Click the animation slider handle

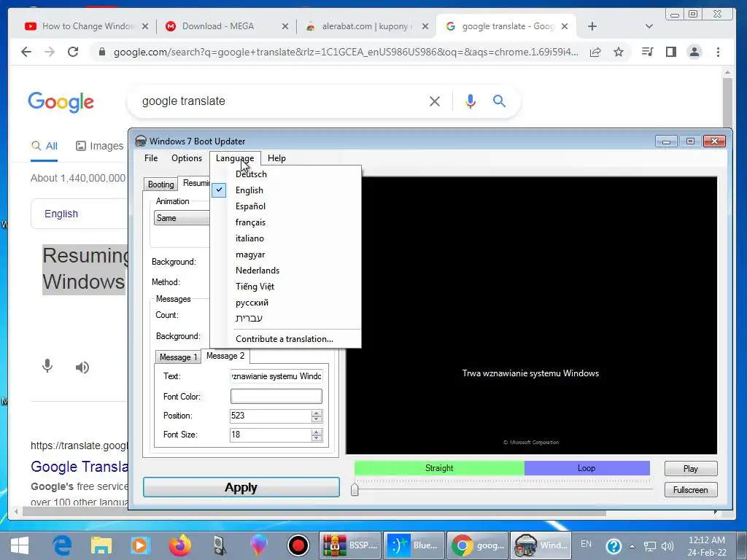pos(355,489)
